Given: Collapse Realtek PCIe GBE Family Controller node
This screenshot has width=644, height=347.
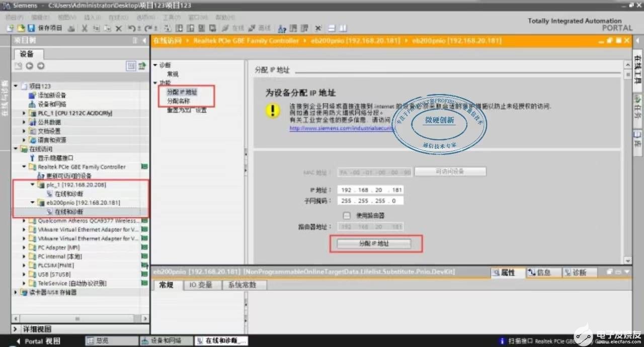Looking at the screenshot, I should coord(24,167).
